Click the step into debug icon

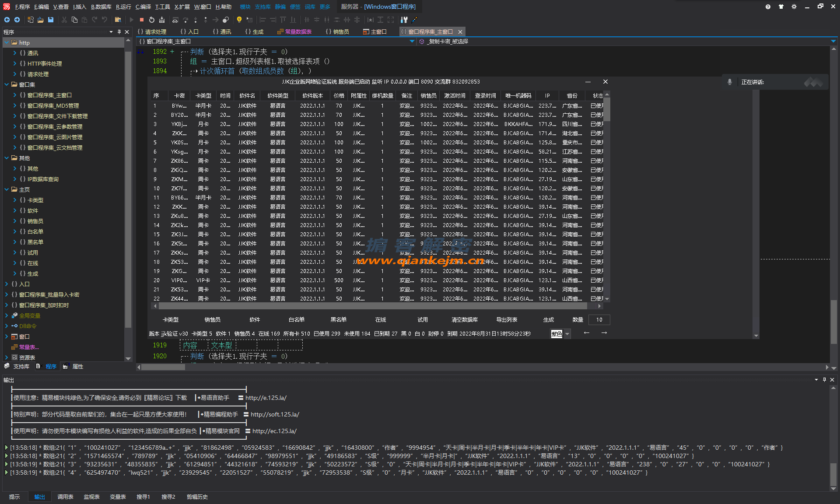(x=195, y=20)
